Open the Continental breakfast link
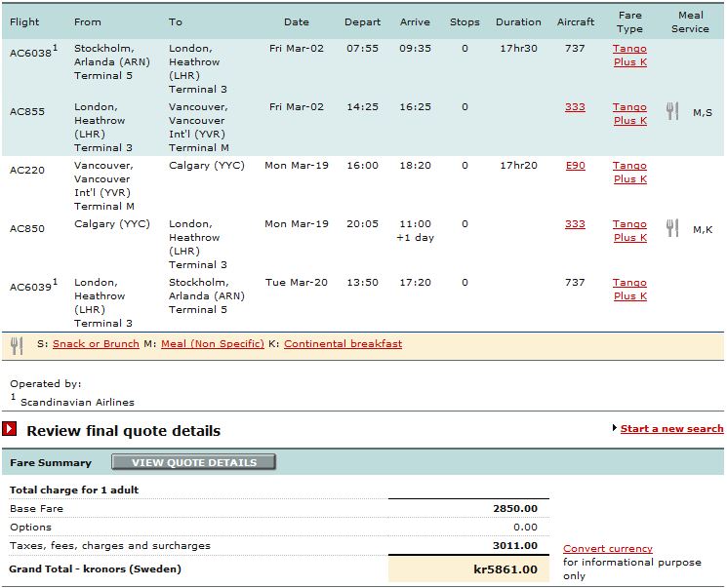This screenshot has width=727, height=588. click(343, 344)
